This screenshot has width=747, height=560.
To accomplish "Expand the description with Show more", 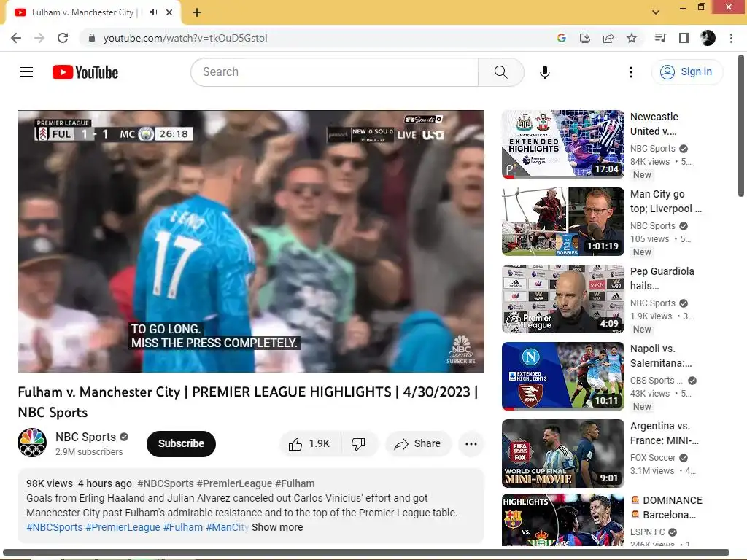I will coord(277,528).
